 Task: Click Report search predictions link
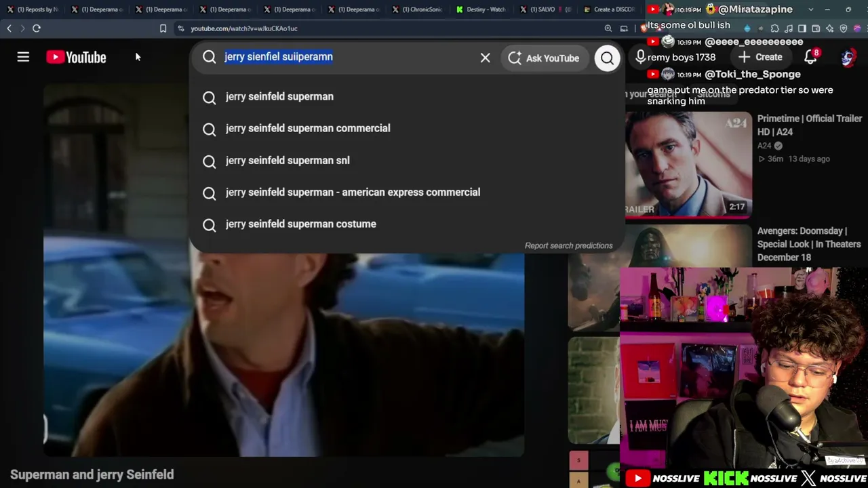coord(568,246)
